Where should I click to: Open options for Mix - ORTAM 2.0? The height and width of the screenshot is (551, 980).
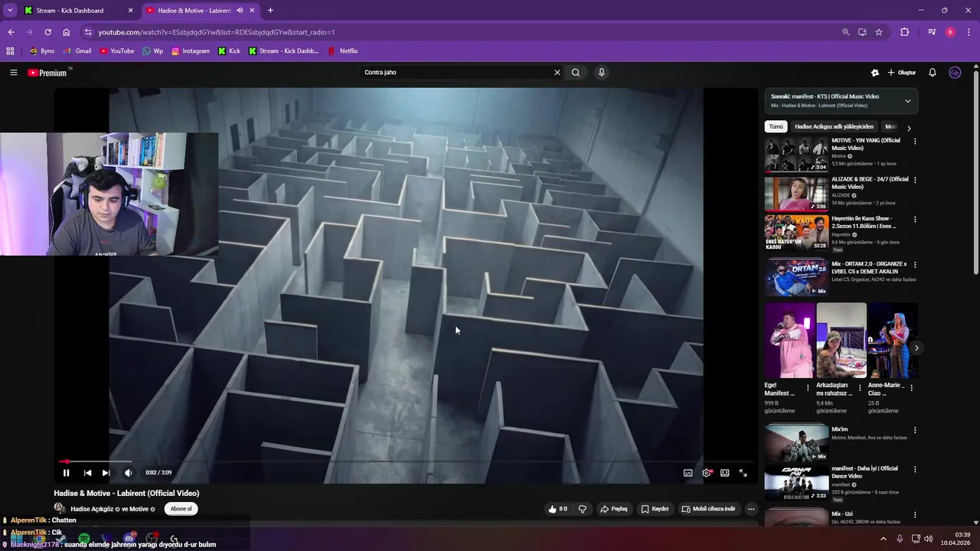click(915, 265)
